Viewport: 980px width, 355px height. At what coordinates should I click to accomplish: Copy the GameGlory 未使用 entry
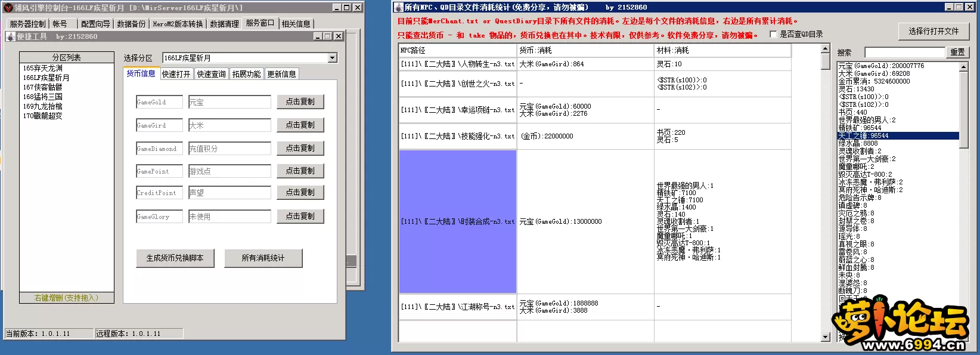300,217
